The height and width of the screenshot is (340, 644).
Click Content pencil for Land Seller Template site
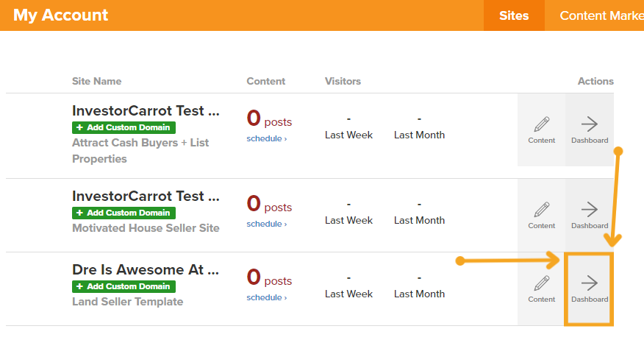(541, 289)
